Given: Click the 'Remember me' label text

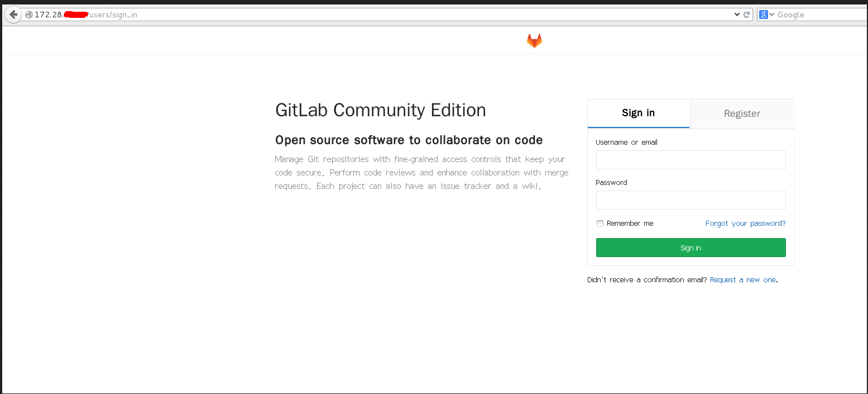Looking at the screenshot, I should pyautogui.click(x=630, y=224).
